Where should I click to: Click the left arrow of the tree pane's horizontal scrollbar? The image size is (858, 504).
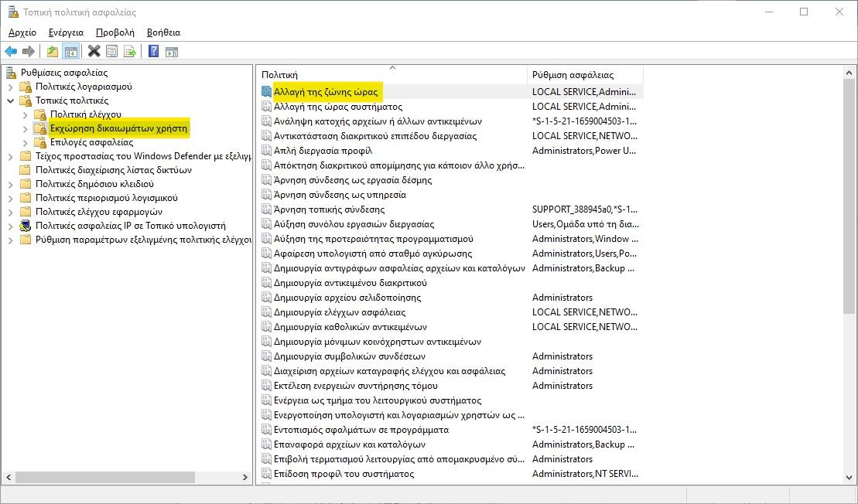coord(9,477)
